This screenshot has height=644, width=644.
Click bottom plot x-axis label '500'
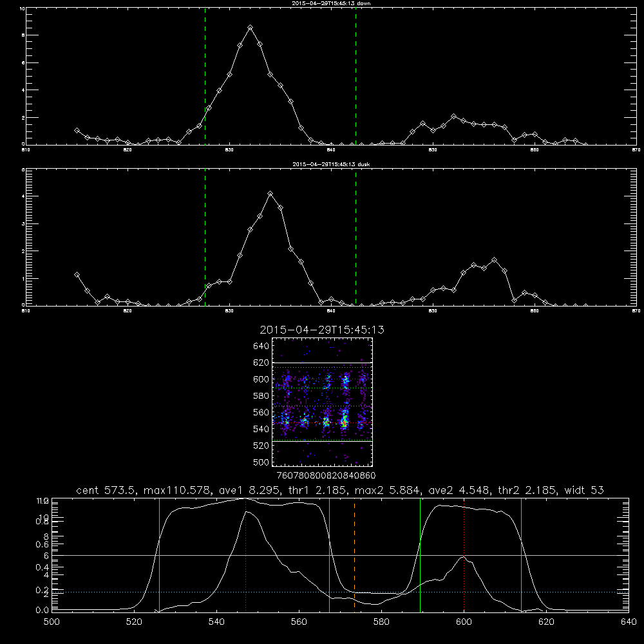coord(52,622)
